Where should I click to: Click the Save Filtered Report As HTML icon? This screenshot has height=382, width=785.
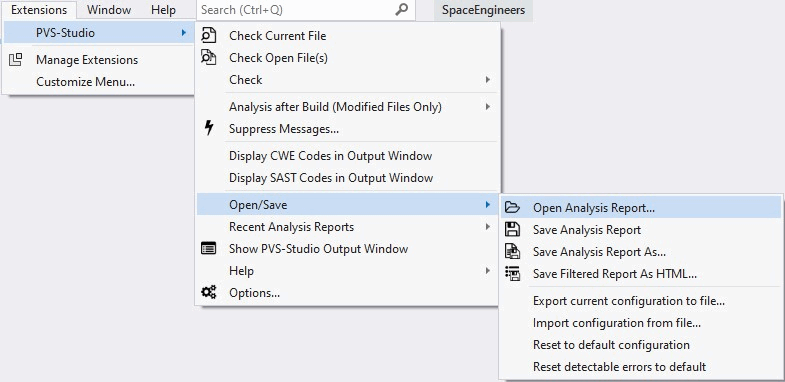pos(512,273)
